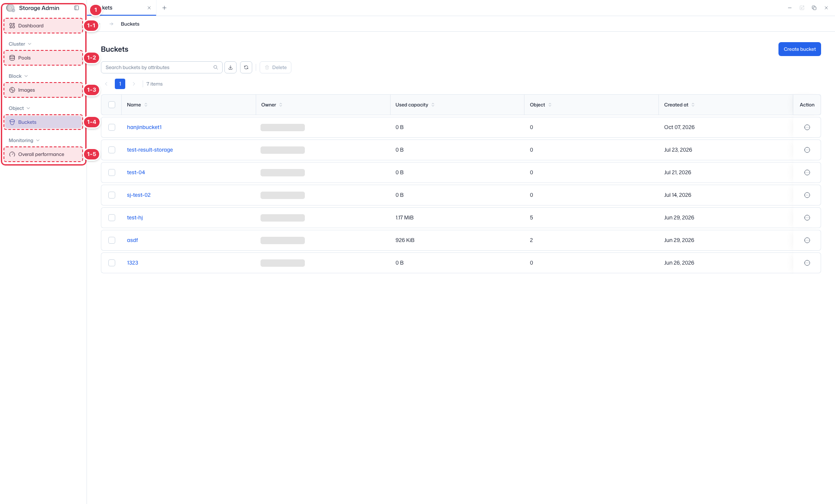Viewport: 835px width, 504px height.
Task: Open Images in sidebar
Action: pyautogui.click(x=43, y=90)
